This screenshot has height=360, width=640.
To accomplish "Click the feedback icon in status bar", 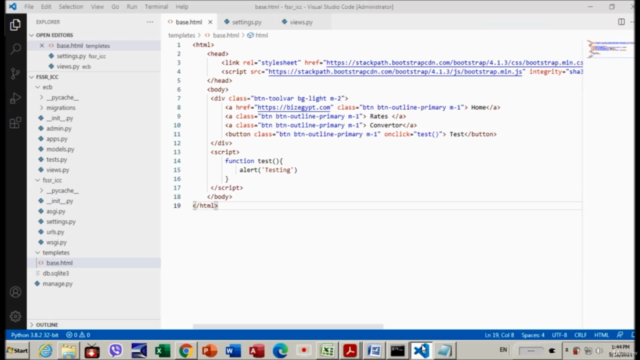I will click(620, 335).
